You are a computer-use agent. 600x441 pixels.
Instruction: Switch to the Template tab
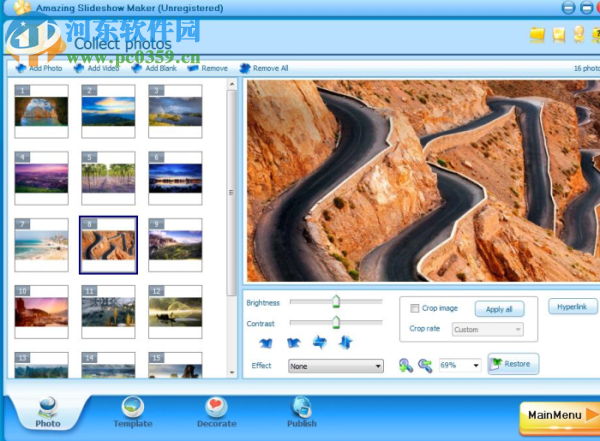(133, 412)
